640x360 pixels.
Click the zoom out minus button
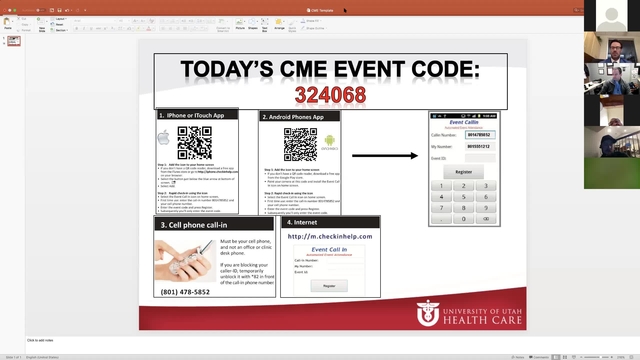581,357
